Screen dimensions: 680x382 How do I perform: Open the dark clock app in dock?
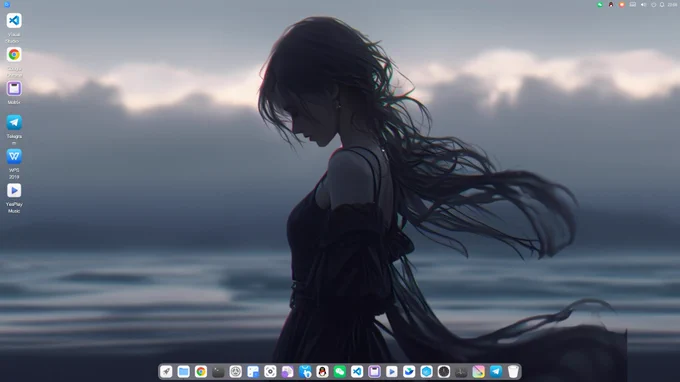point(444,372)
